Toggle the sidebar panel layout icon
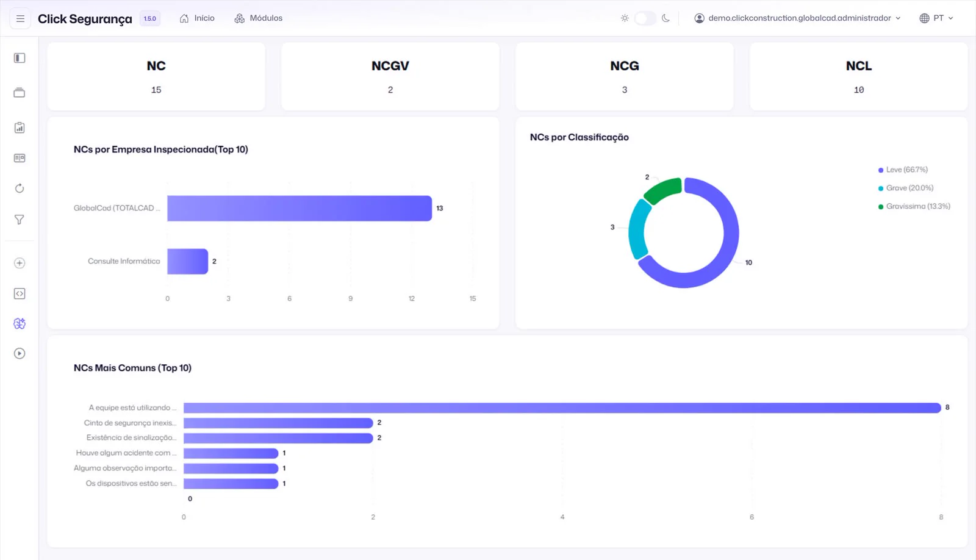The image size is (976, 560). [20, 58]
